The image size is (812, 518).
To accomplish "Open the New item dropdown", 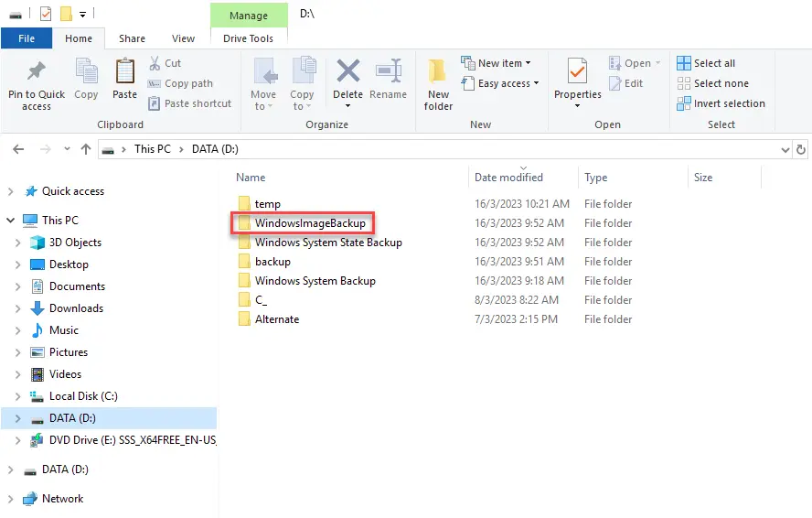I will pos(497,63).
